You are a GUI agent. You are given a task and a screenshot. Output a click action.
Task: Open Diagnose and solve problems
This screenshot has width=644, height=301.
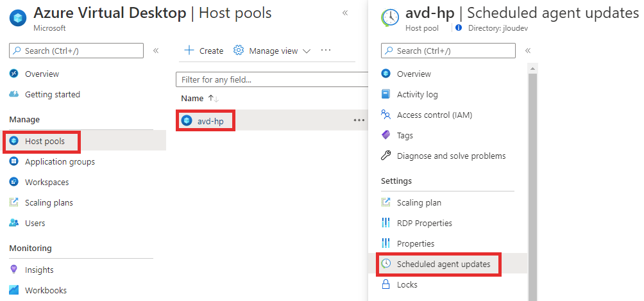pos(451,156)
